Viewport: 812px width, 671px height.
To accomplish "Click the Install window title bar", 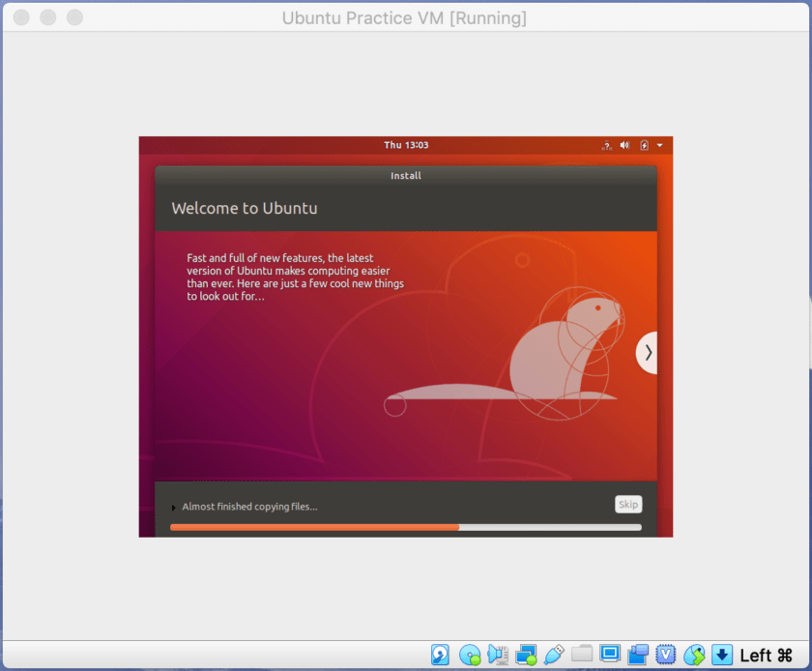I will point(406,176).
